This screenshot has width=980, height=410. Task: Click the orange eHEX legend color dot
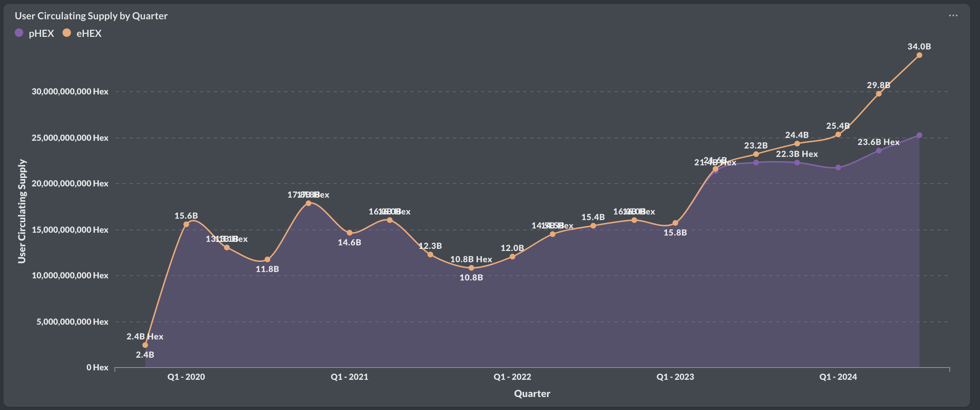pos(67,33)
